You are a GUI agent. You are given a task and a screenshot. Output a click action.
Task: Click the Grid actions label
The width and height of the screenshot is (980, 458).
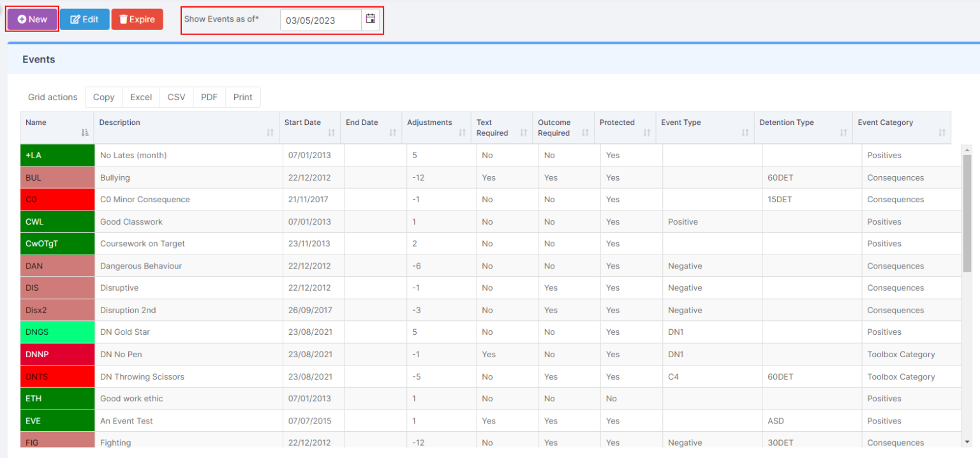52,96
